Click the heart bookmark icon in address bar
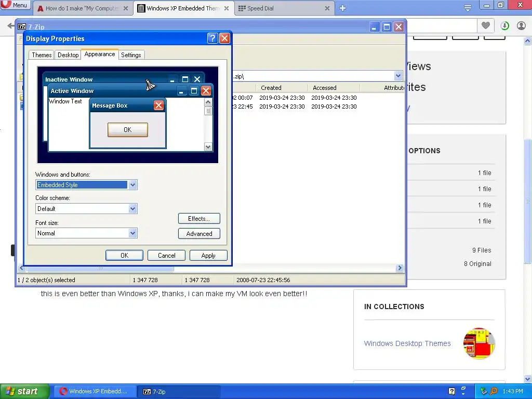532x399 pixels. [x=486, y=25]
